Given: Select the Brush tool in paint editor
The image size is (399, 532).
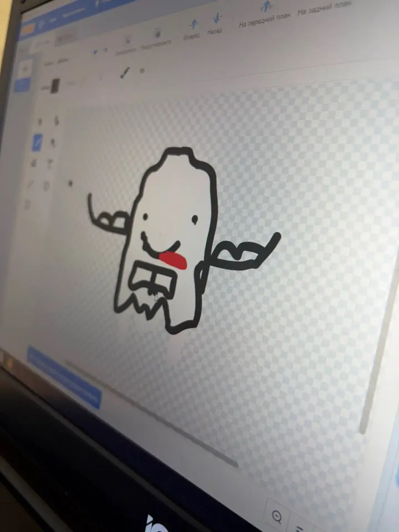Looking at the screenshot, I should click(37, 142).
